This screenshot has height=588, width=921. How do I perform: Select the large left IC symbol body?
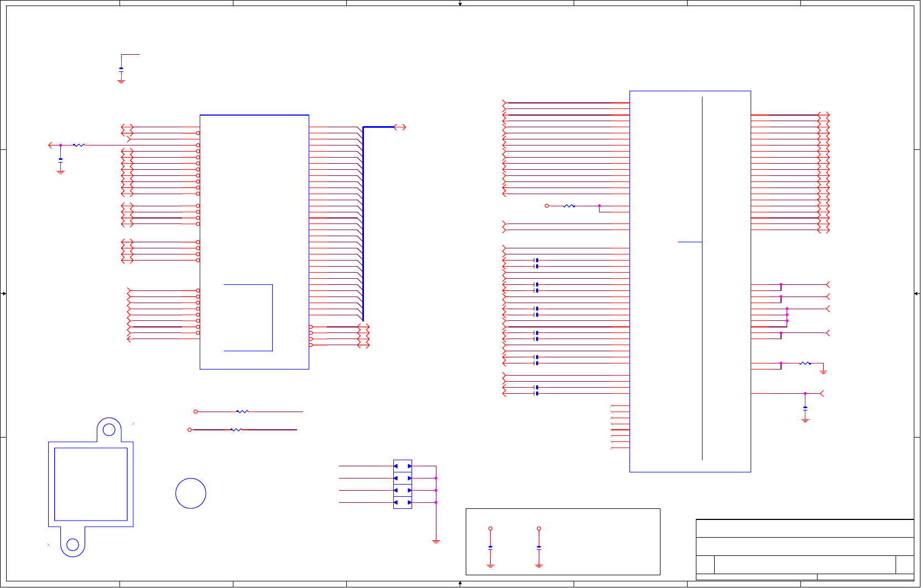tap(254, 242)
